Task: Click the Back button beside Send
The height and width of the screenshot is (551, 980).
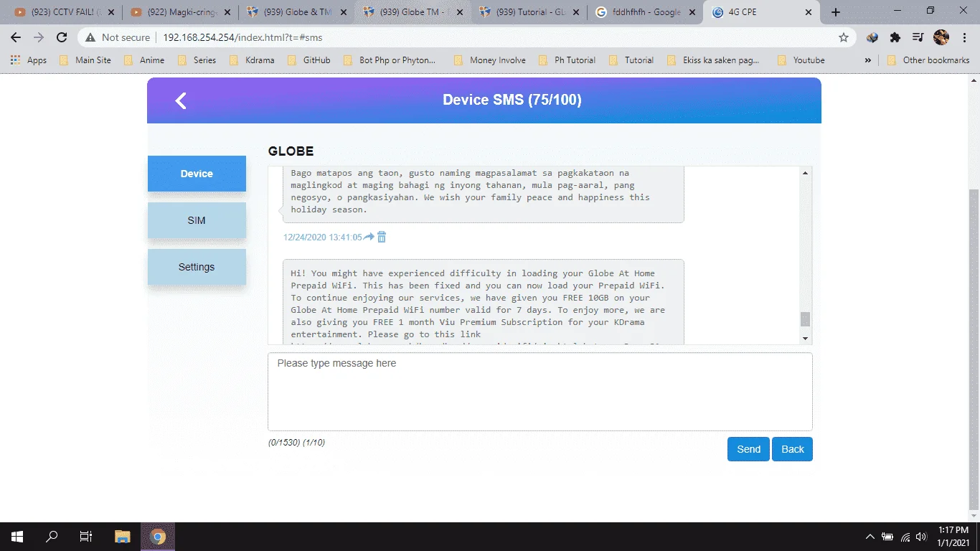Action: pyautogui.click(x=792, y=449)
